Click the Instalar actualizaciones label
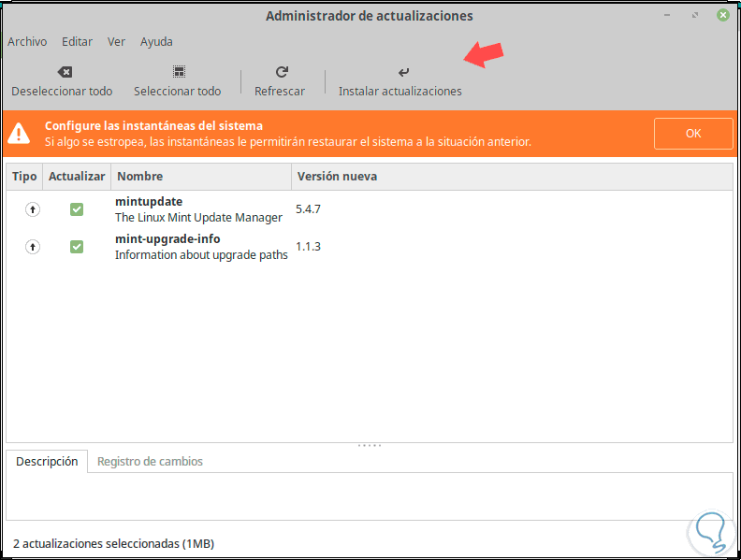This screenshot has width=741, height=560. 400,91
